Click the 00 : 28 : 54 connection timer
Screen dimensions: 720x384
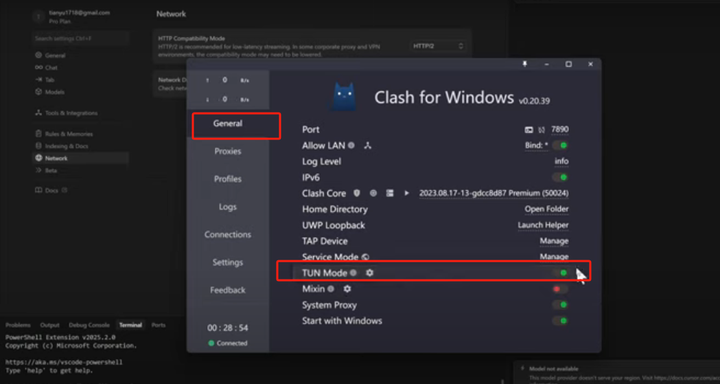(x=228, y=328)
